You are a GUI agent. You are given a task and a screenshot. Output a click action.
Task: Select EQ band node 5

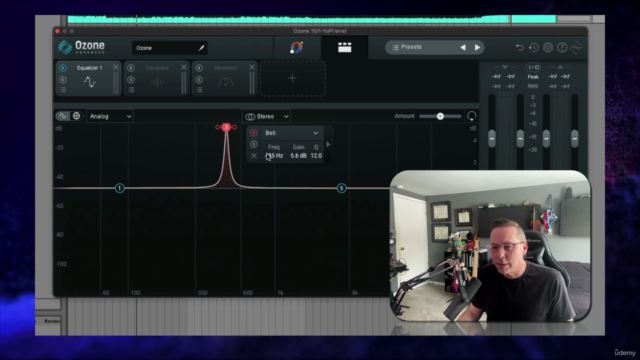coord(342,188)
